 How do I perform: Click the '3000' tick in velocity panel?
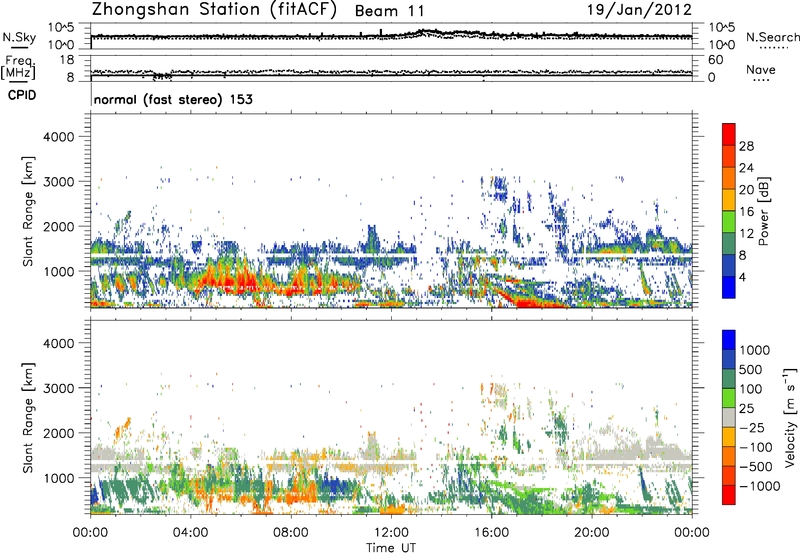(x=58, y=388)
